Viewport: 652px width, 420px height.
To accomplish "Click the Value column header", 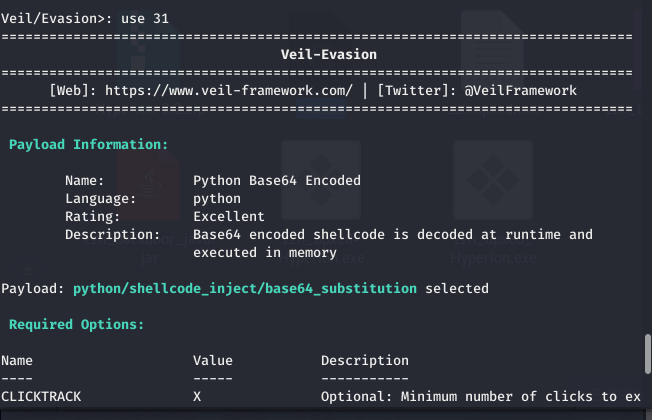I will pyautogui.click(x=213, y=360).
